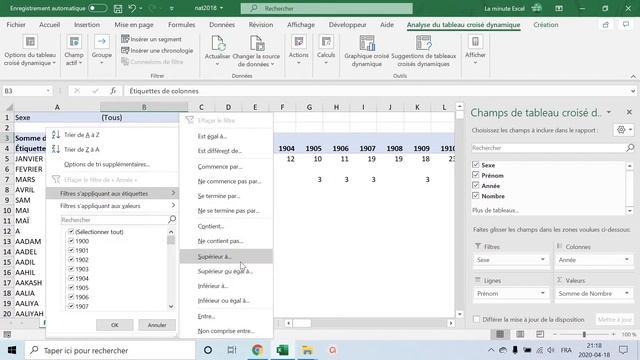640x360 pixels.
Task: Open Options du tableau croisé dynamique
Action: click(x=30, y=51)
